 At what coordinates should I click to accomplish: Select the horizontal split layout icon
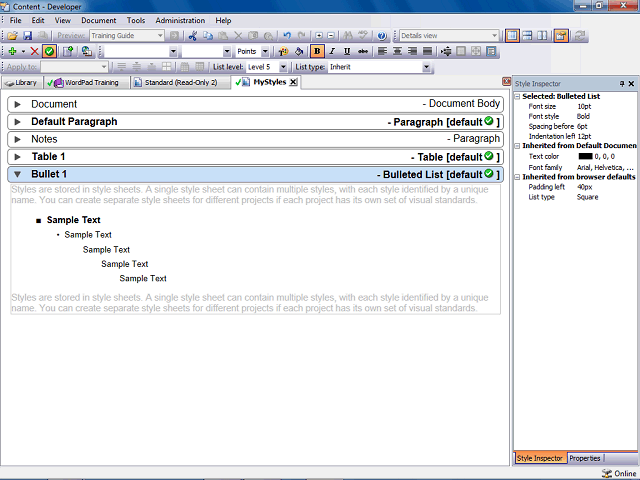click(527, 36)
